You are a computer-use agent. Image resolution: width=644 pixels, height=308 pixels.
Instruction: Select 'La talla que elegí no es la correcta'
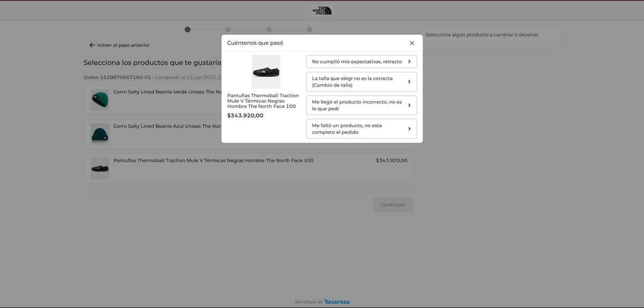click(362, 82)
